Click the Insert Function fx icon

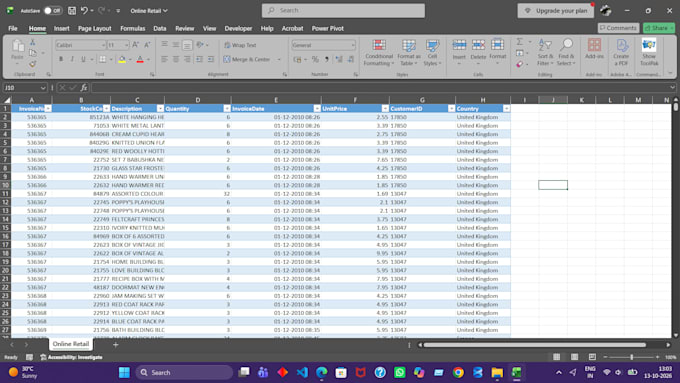(84, 88)
